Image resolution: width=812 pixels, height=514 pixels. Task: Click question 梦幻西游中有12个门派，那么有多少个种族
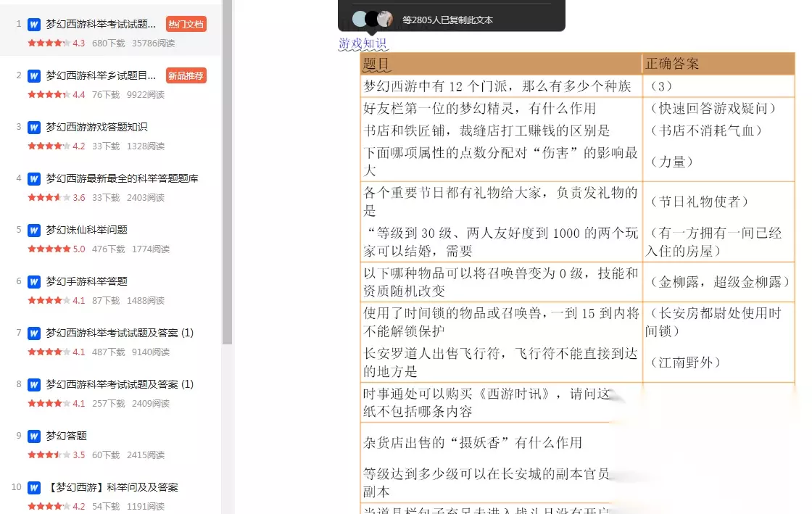point(497,86)
